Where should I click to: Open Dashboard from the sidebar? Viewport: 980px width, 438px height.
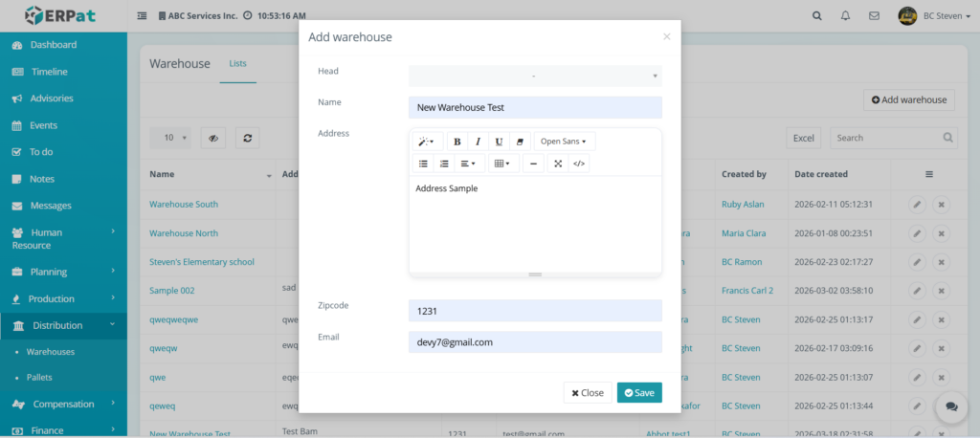54,45
